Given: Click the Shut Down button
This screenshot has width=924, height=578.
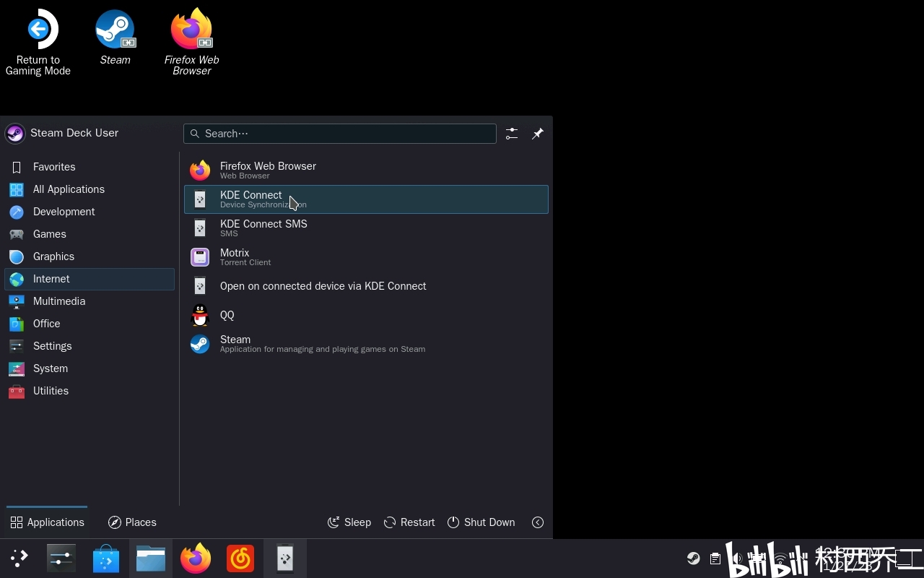Looking at the screenshot, I should point(481,522).
